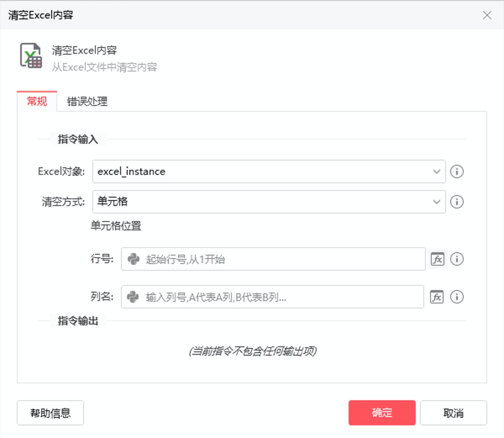Show info icon next to 行号 field
Screen dimensions: 504x438
click(x=457, y=259)
